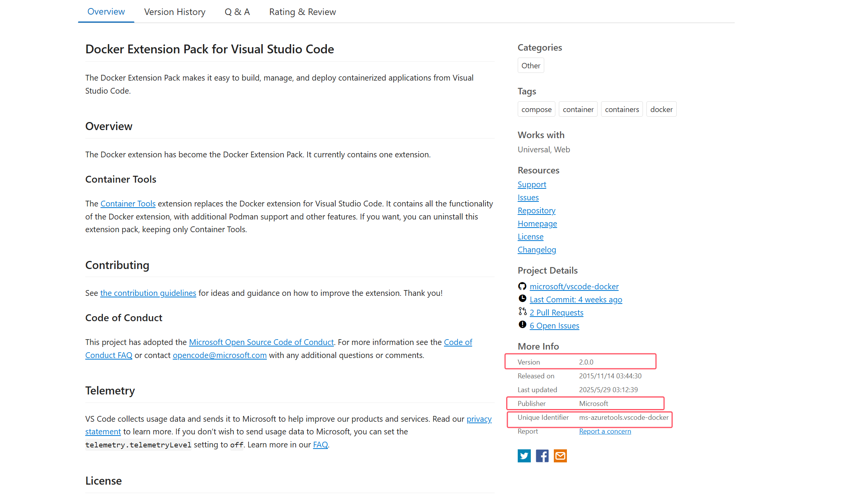The width and height of the screenshot is (868, 495).
Task: Click the More Info heading
Action: coord(538,346)
